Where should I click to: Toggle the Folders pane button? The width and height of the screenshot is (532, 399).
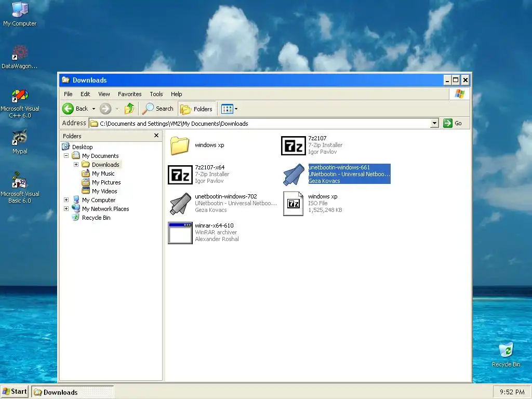pos(196,109)
